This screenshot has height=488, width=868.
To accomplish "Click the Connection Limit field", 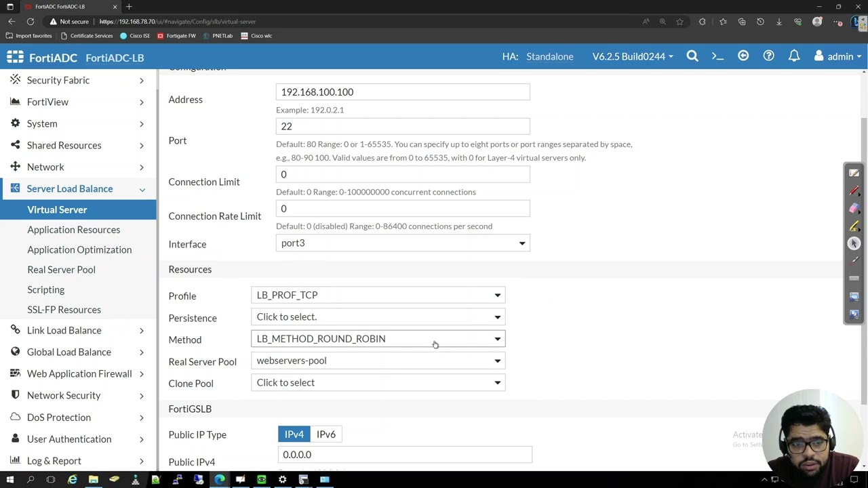I will click(403, 174).
